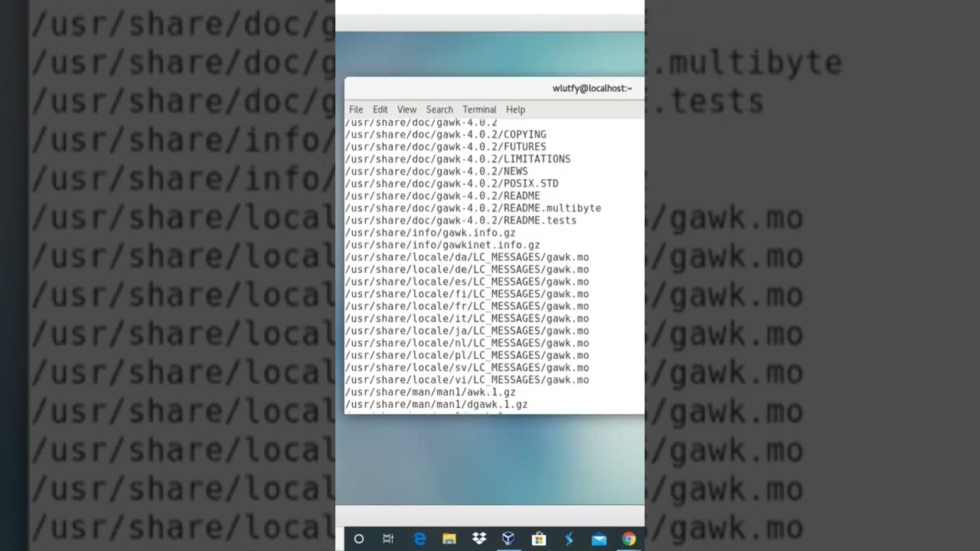Viewport: 980px width, 551px height.
Task: Open the Terminal menu
Action: point(479,109)
